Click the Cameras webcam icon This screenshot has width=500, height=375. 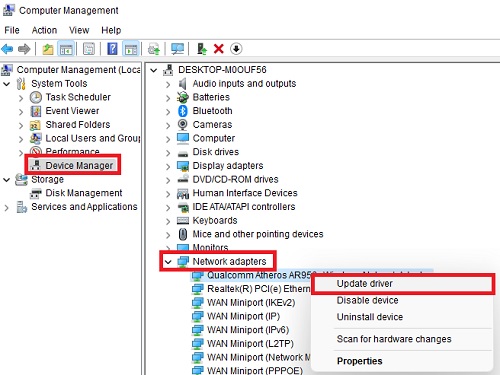click(183, 124)
